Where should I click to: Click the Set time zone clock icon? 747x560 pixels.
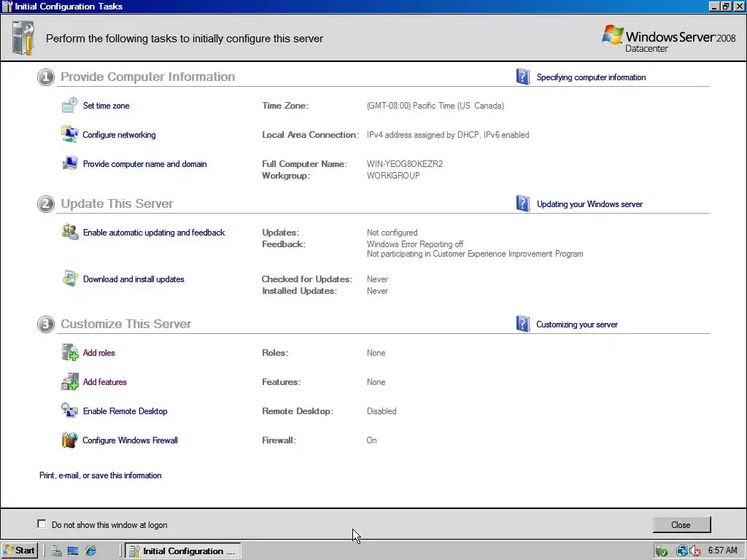[x=69, y=105]
